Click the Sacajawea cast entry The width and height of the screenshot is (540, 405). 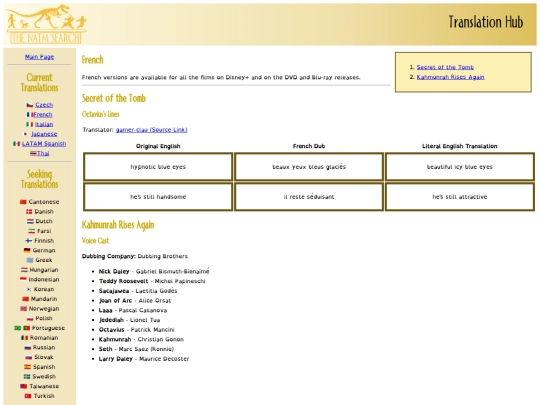point(138,291)
